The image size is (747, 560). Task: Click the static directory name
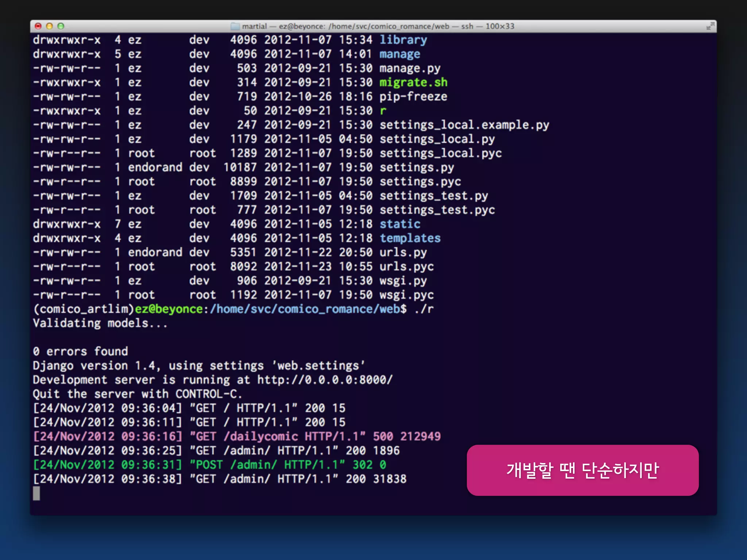[400, 224]
